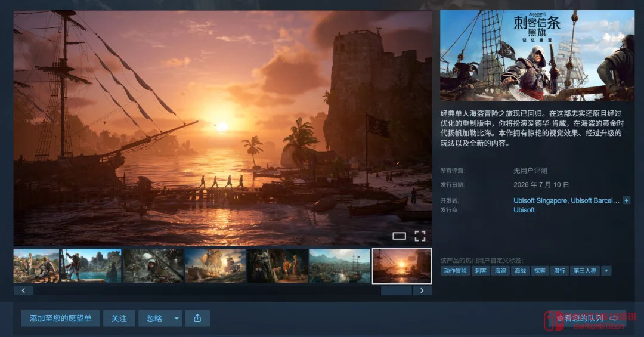Select fifth thumbnail of two characters talking
The image size is (644, 337).
(x=277, y=265)
